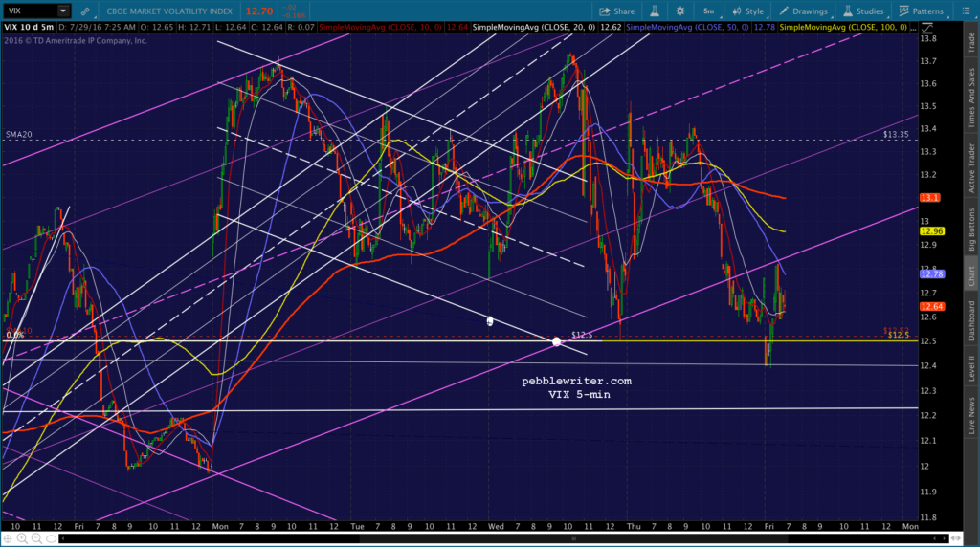The height and width of the screenshot is (547, 980).
Task: Open the flask Edit Studies icon
Action: click(x=655, y=11)
